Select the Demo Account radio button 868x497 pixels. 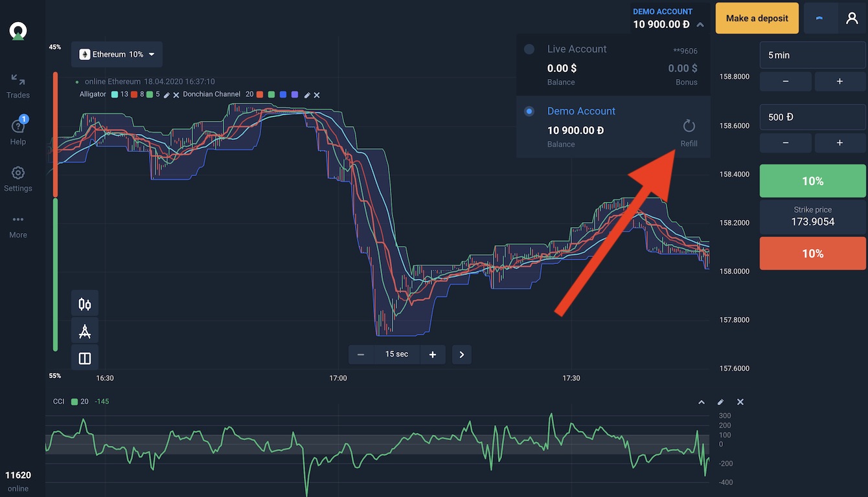point(529,111)
